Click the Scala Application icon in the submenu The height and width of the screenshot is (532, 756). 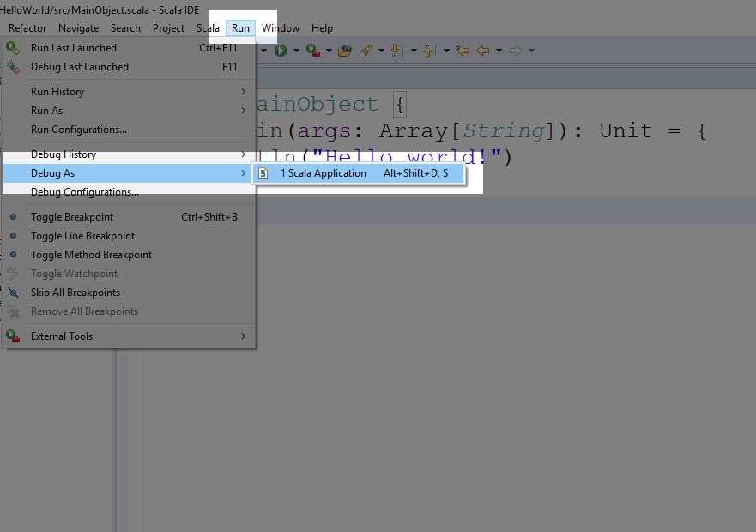[x=263, y=172]
